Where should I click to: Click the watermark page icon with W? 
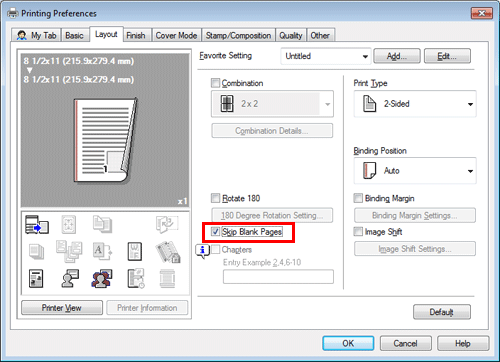pyautogui.click(x=135, y=252)
